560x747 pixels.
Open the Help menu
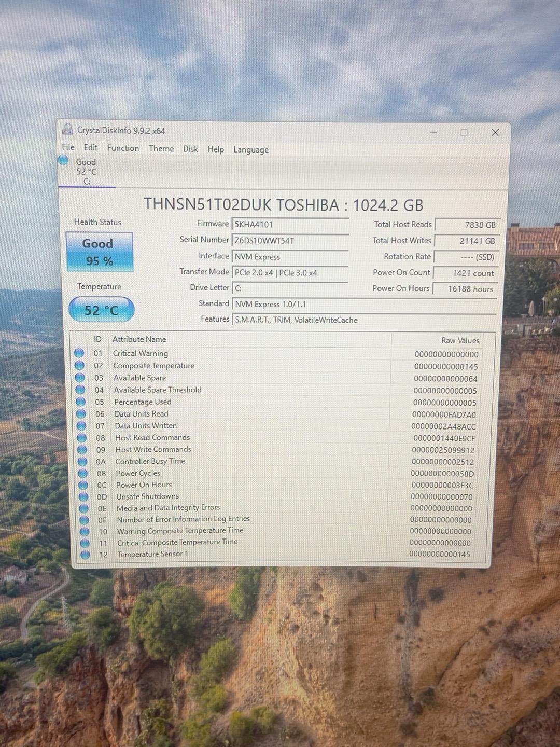tap(216, 149)
